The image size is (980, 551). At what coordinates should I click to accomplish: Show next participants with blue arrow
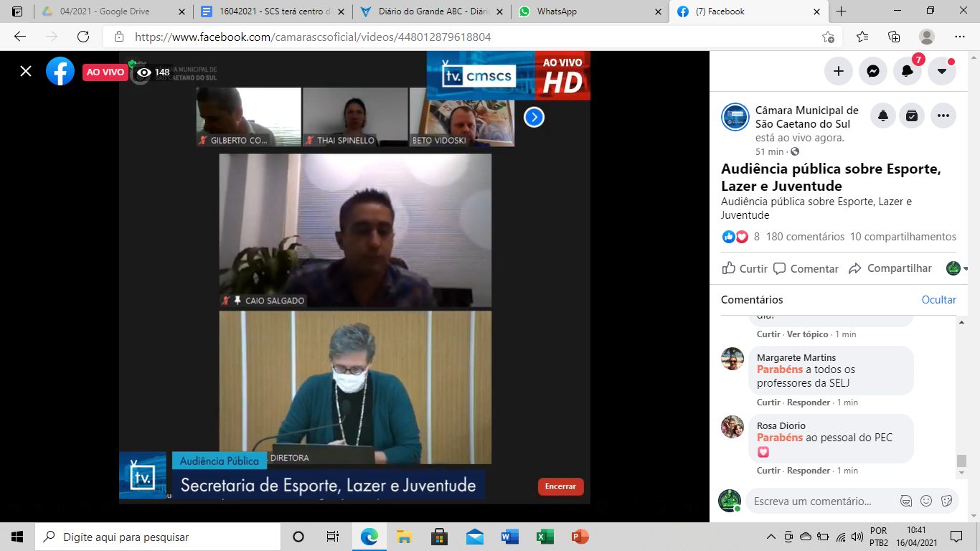pos(534,117)
